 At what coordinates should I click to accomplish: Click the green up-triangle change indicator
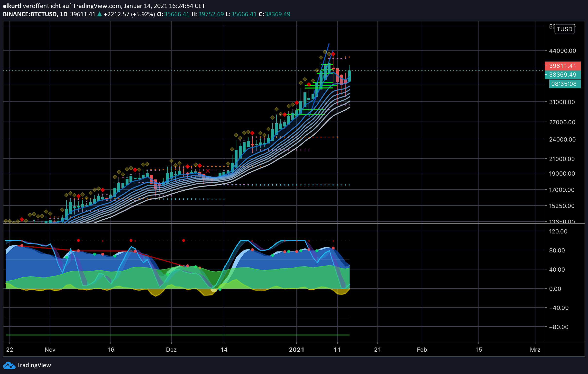pos(99,14)
